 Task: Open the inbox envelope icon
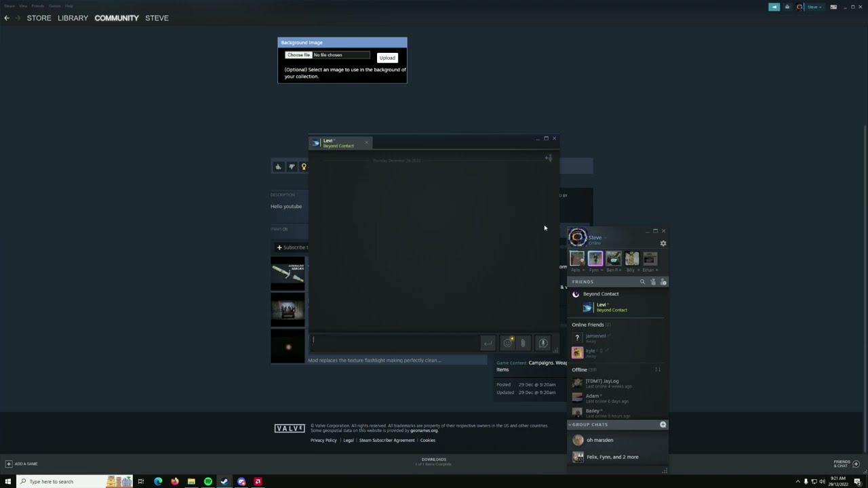click(x=787, y=7)
